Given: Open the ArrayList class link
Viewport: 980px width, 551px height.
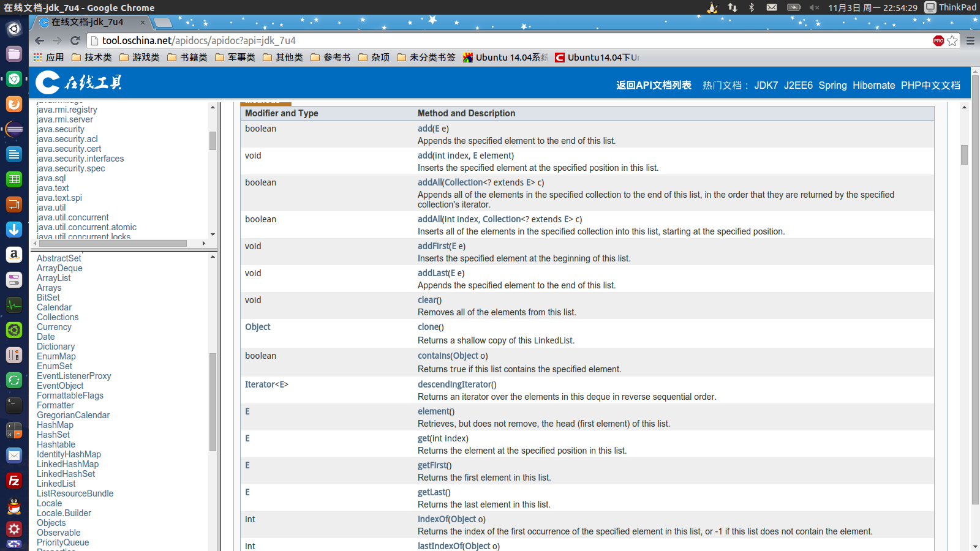Looking at the screenshot, I should (53, 278).
